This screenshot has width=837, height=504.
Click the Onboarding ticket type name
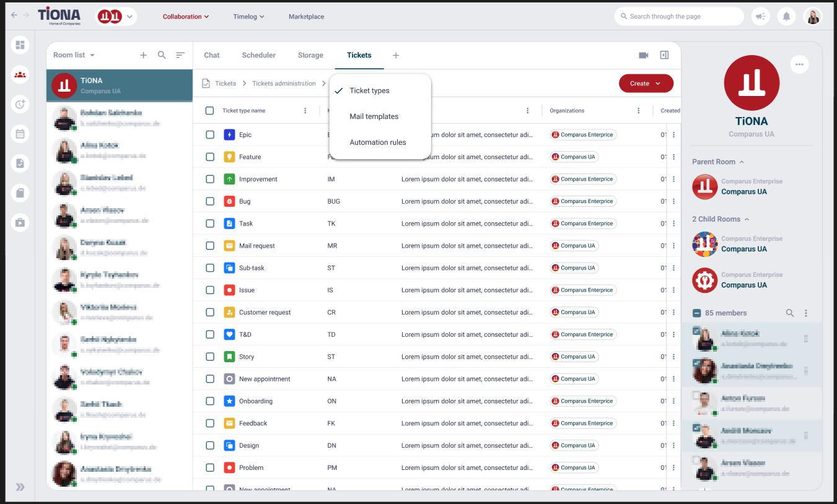256,401
